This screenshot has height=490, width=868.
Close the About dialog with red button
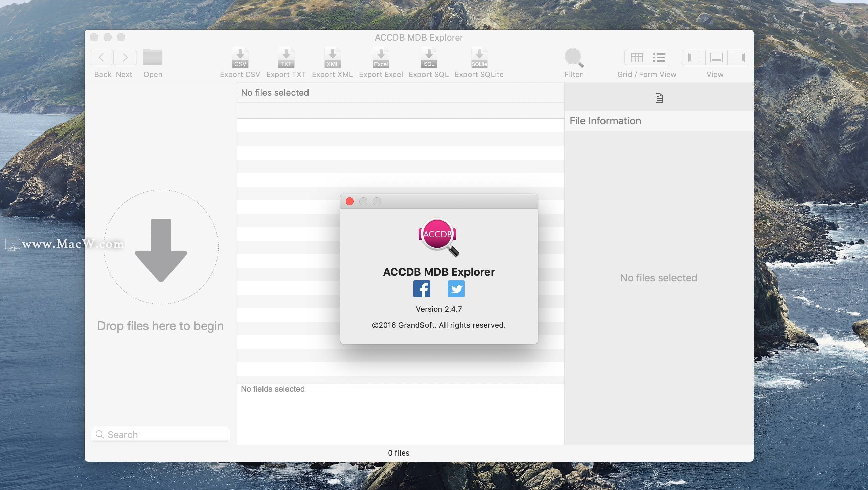pyautogui.click(x=350, y=202)
